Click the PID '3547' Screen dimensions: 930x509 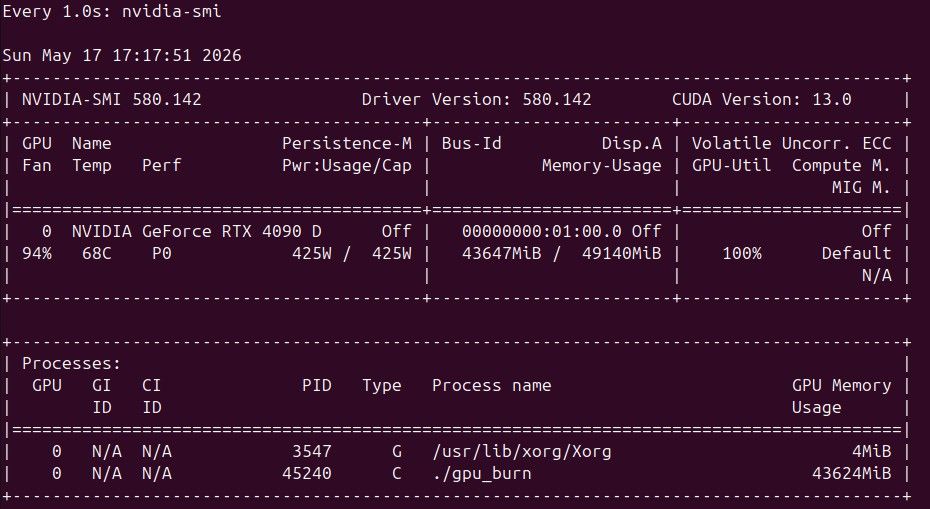click(x=312, y=451)
